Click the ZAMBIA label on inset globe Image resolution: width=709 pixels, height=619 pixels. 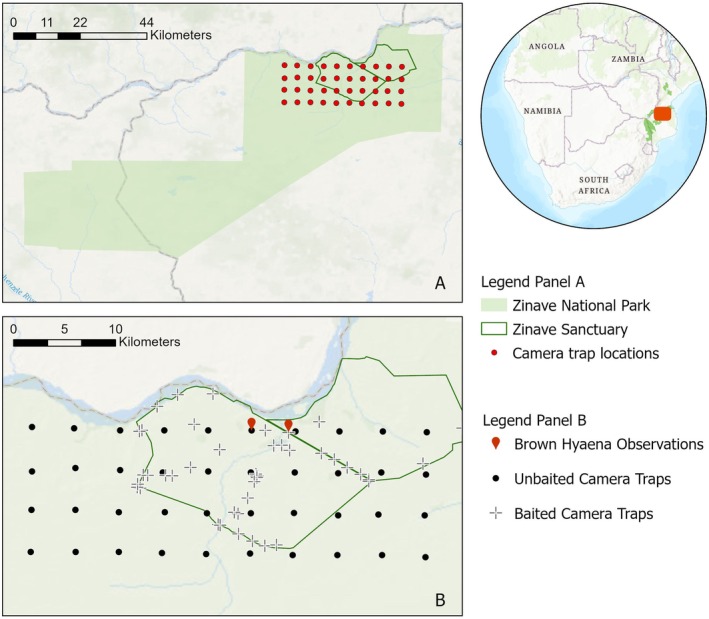pos(628,59)
